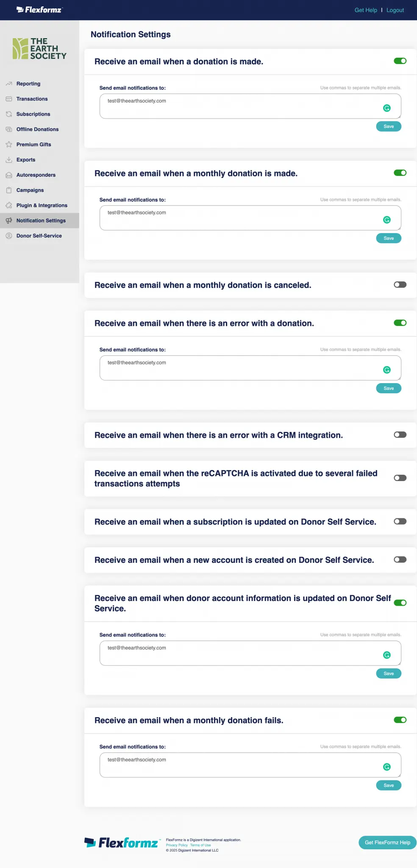Click the Transactions card icon in sidebar

pos(8,99)
